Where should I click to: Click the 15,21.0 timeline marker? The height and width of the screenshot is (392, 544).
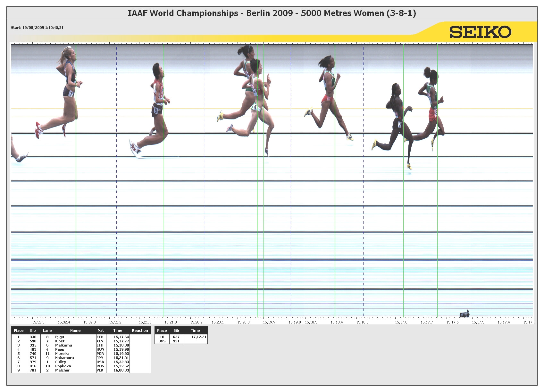[171, 323]
